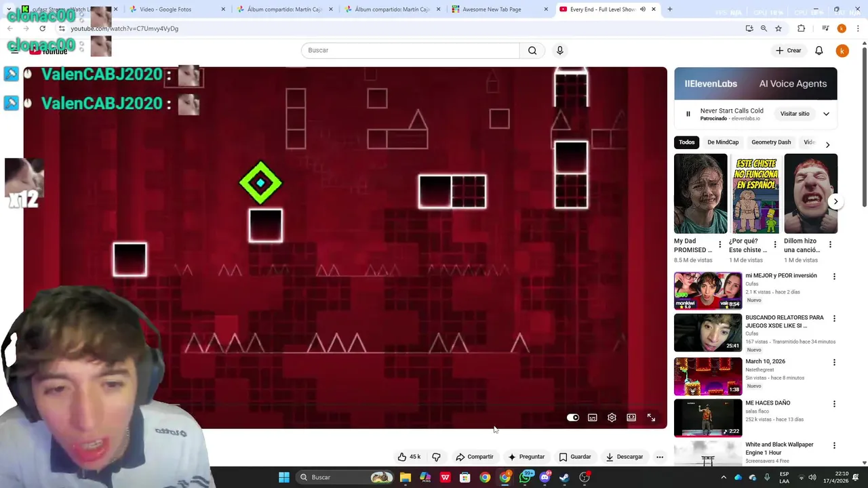Image resolution: width=868 pixels, height=488 pixels.
Task: Select the 'De MindCap' filter chip
Action: (x=723, y=142)
